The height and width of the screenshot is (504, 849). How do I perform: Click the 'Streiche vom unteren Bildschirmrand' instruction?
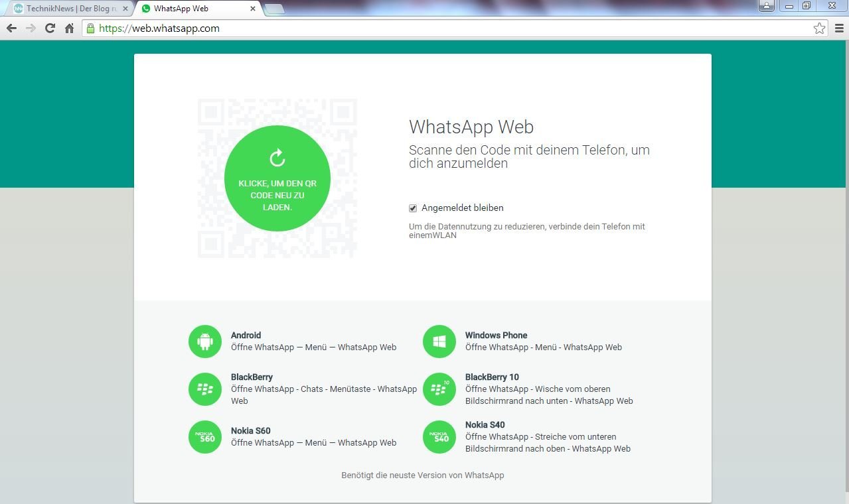(548, 443)
